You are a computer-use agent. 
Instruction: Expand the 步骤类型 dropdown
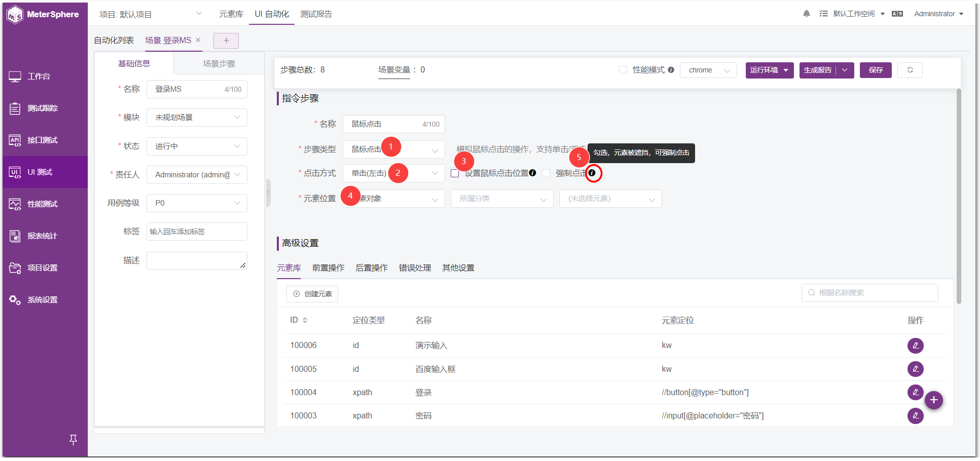click(394, 149)
